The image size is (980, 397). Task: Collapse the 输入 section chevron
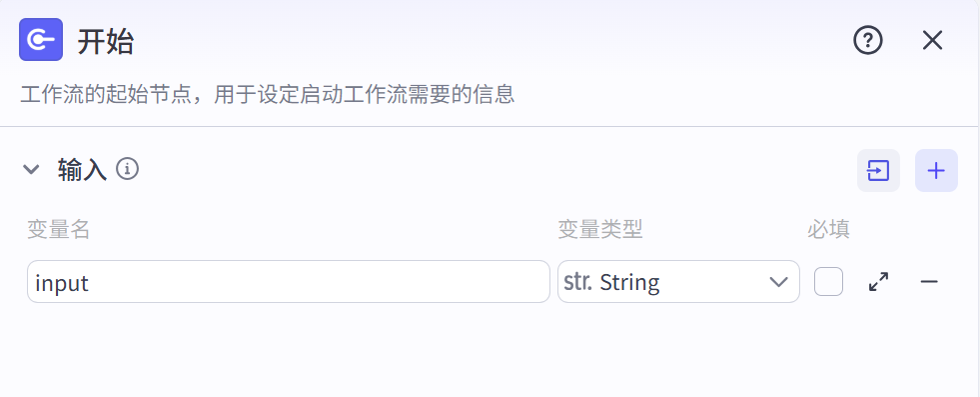(31, 169)
